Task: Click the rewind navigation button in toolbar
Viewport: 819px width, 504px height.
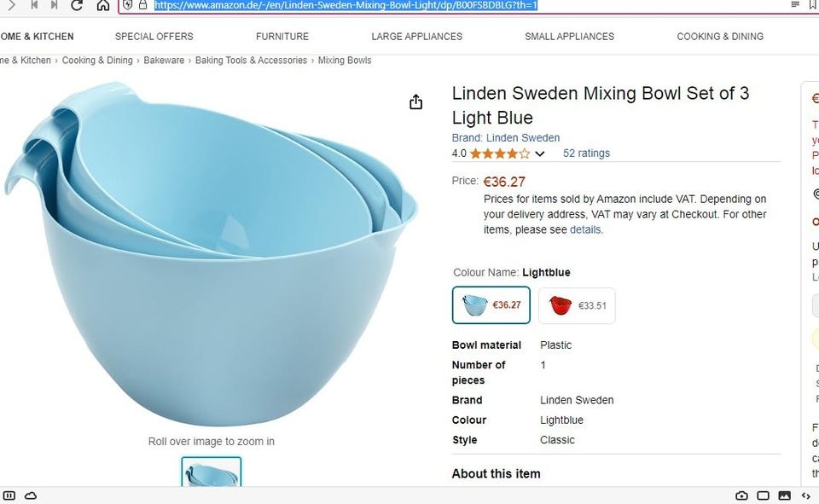Action: 34,5
